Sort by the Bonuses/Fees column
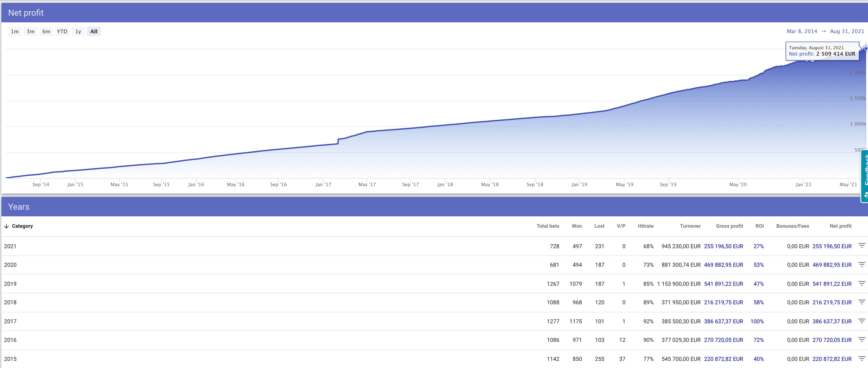The width and height of the screenshot is (868, 368). (793, 226)
